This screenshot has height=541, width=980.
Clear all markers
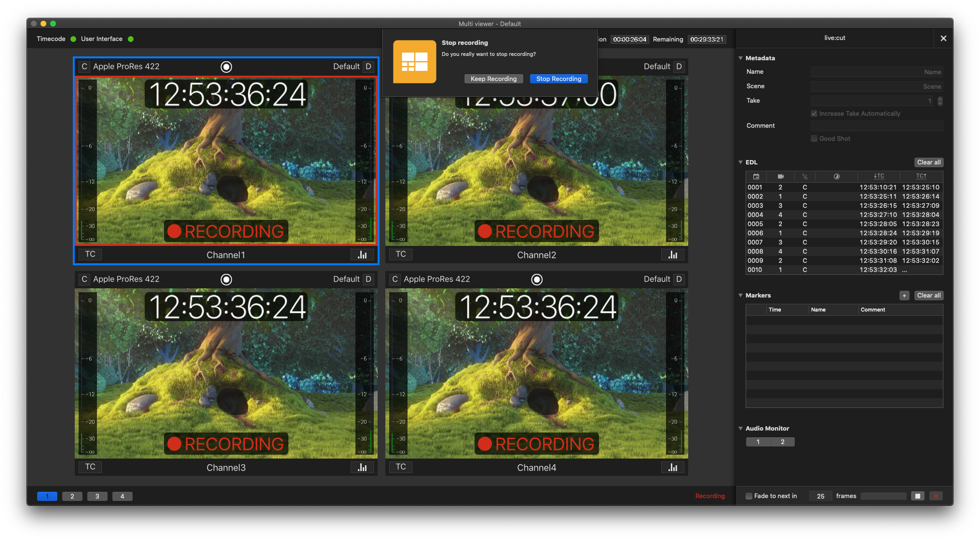[x=928, y=296]
